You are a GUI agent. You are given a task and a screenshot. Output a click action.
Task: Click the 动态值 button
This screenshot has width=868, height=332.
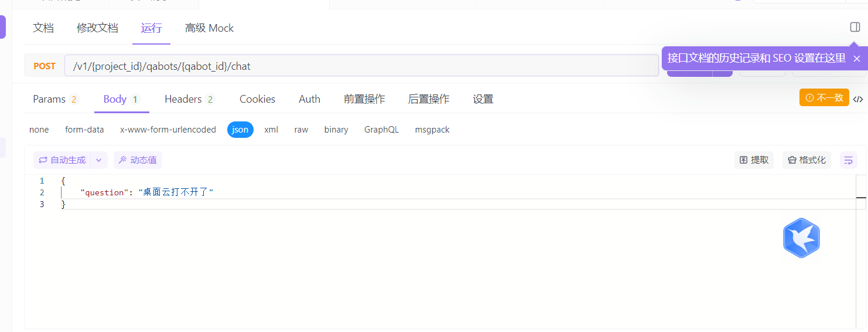coord(138,160)
